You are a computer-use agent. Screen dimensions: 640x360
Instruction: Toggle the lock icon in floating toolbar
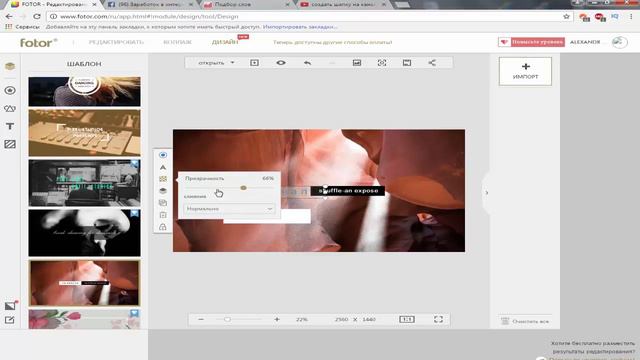(x=163, y=227)
